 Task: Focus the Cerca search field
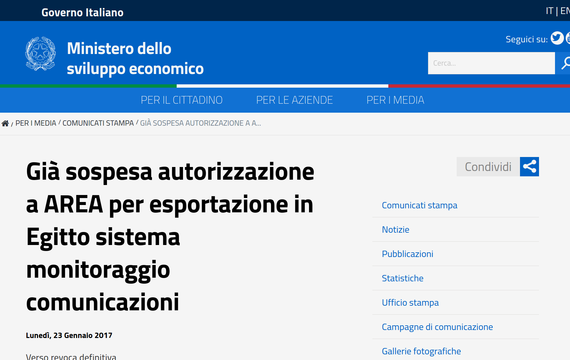click(x=491, y=63)
